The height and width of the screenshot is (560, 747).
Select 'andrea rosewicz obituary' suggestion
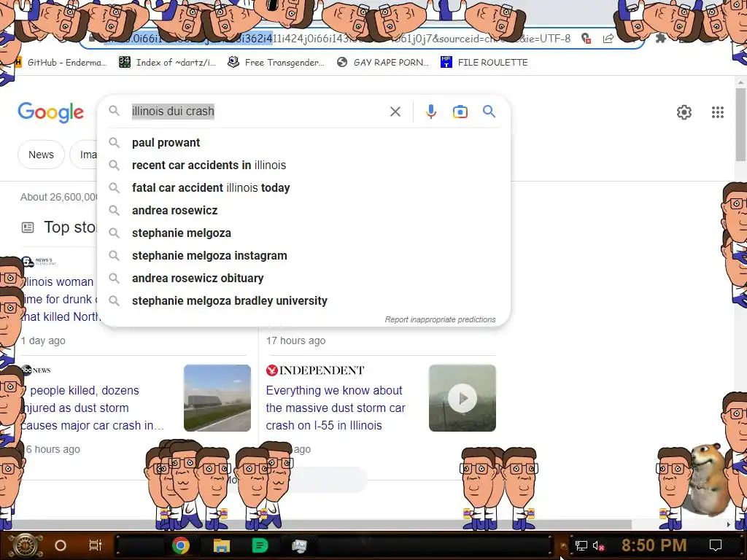point(304,278)
